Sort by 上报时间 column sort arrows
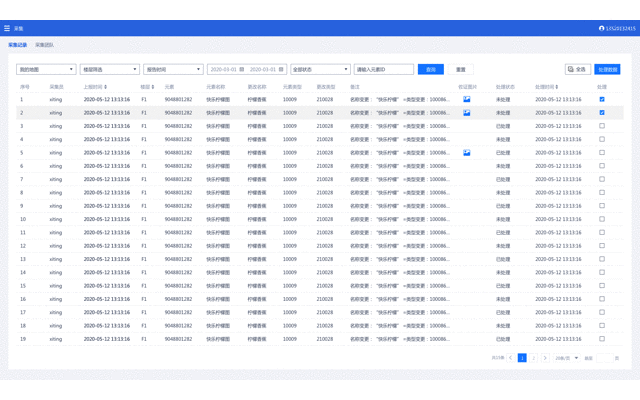The height and width of the screenshot is (400, 640). click(109, 87)
